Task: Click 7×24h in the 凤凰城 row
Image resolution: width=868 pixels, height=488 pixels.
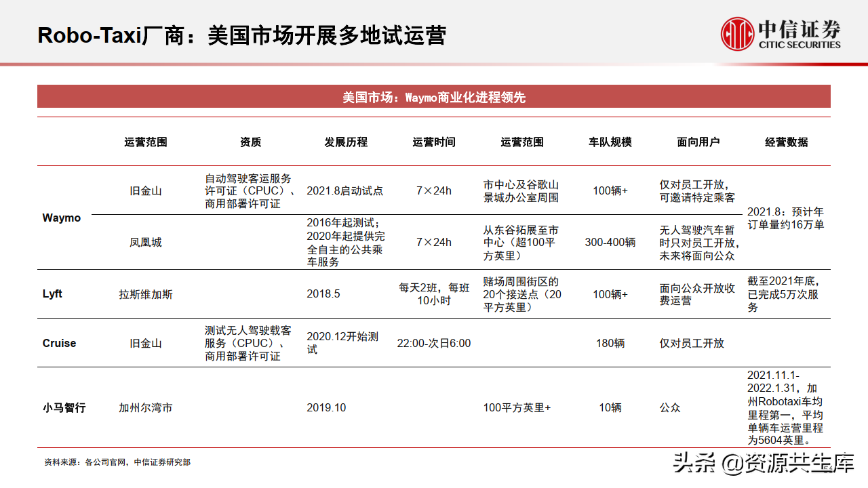Action: (x=434, y=243)
